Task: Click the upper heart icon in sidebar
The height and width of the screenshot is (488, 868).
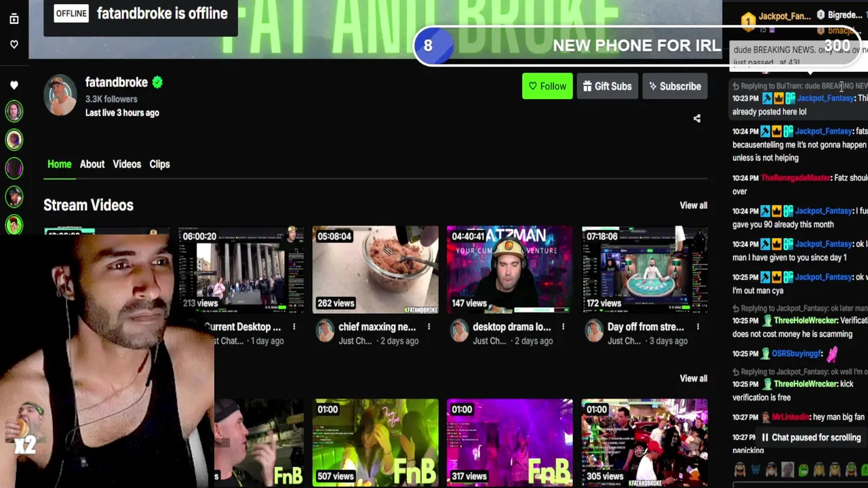Action: 14,44
